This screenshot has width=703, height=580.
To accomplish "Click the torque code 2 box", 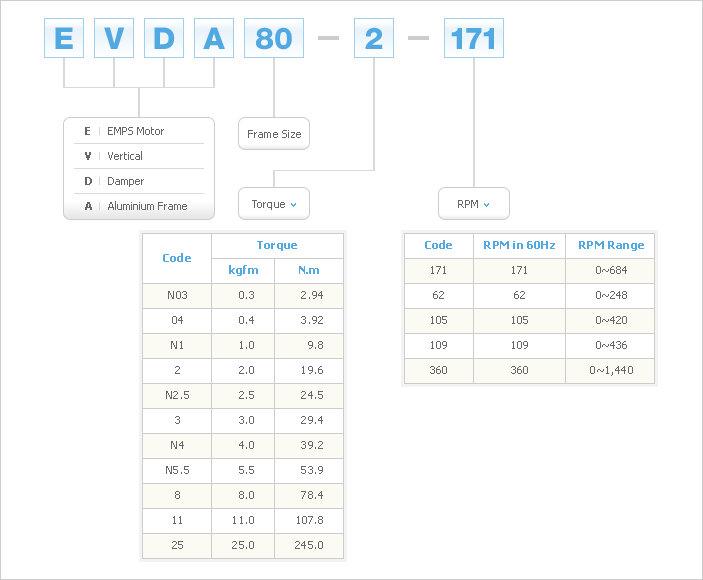I will coord(374,39).
